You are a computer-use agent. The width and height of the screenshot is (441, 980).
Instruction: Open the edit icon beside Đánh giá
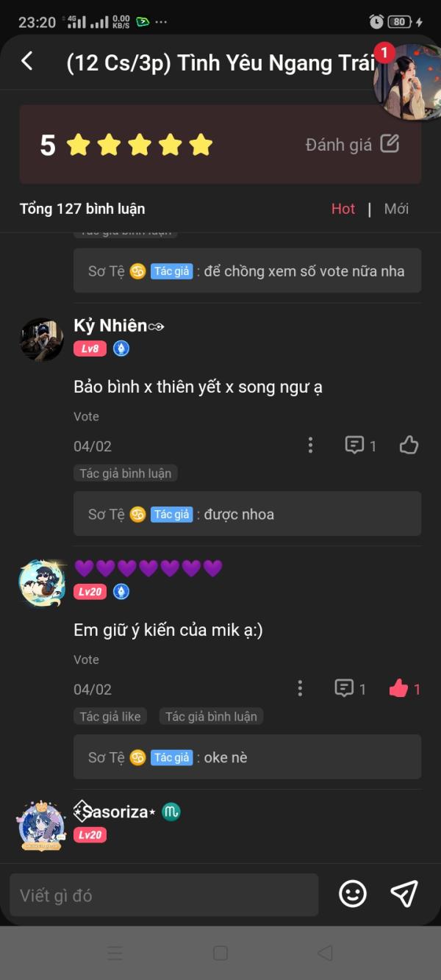point(390,143)
